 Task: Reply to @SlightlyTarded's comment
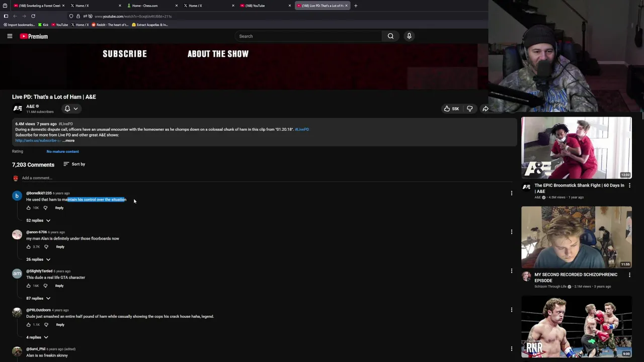[x=59, y=286]
